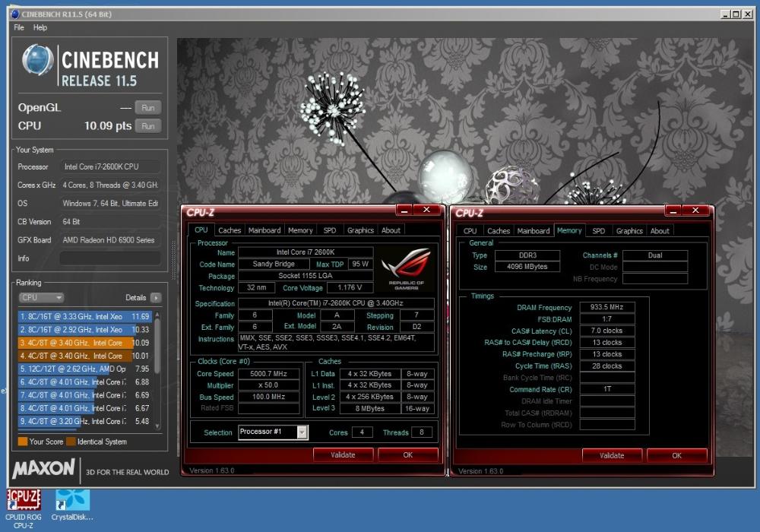The height and width of the screenshot is (532, 760).
Task: Select Caches tab in right CPU-Z window
Action: (x=499, y=230)
